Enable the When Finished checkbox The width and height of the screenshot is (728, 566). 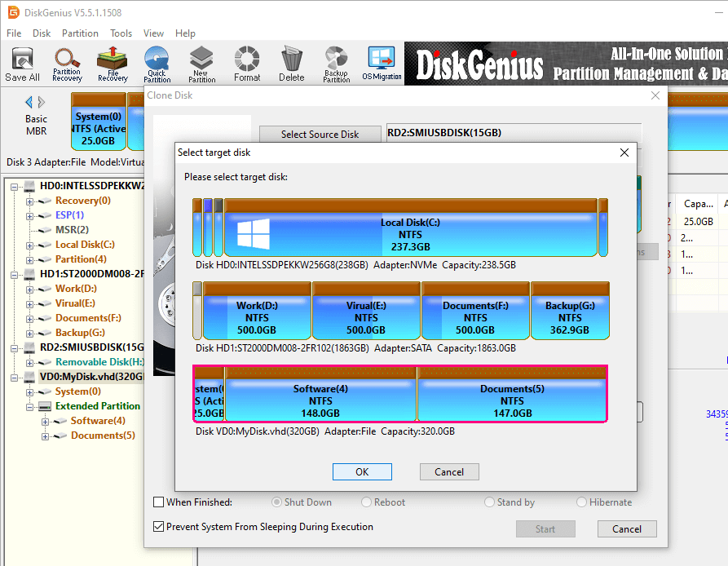tap(159, 502)
